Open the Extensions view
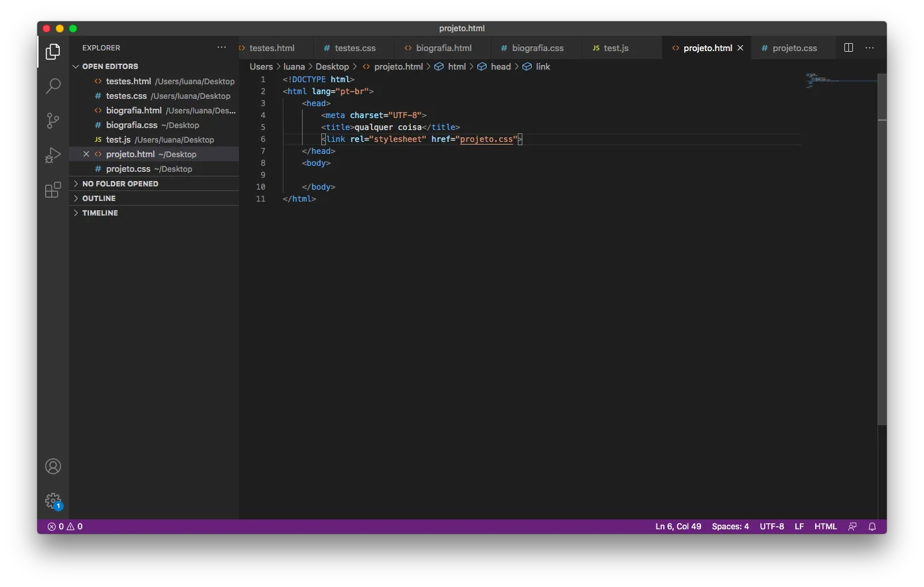The width and height of the screenshot is (924, 587). pyautogui.click(x=53, y=190)
